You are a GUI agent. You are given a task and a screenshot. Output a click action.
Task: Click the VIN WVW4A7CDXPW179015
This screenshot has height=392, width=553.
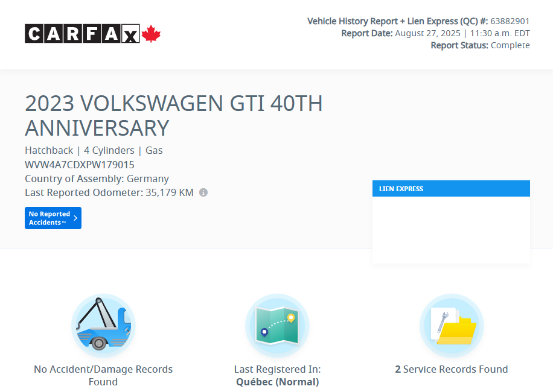pyautogui.click(x=80, y=165)
